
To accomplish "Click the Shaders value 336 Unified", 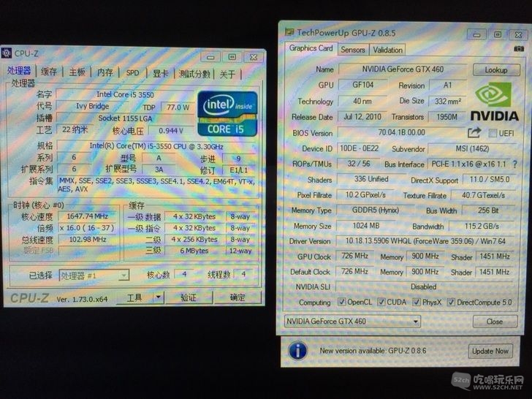I will pyautogui.click(x=371, y=179).
